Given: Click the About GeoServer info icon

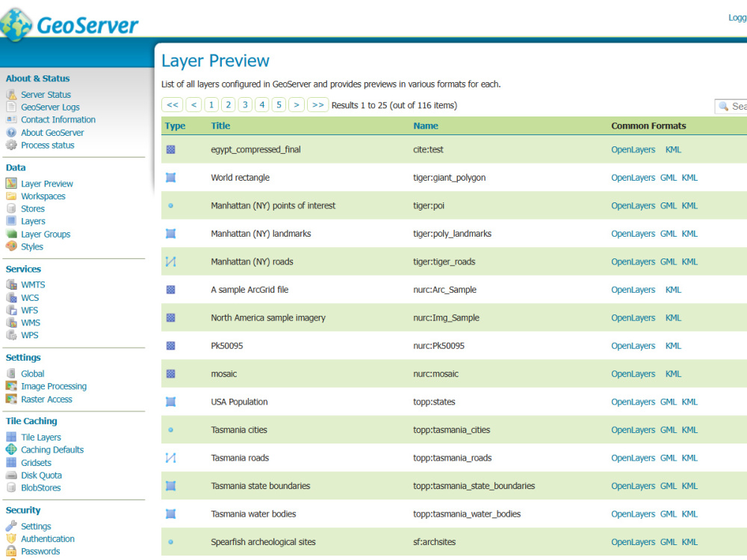Looking at the screenshot, I should click(11, 132).
